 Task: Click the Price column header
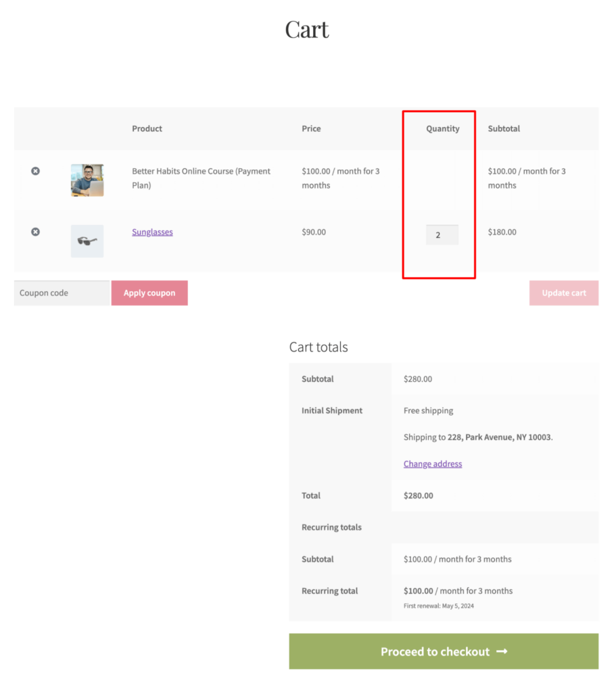click(x=311, y=128)
